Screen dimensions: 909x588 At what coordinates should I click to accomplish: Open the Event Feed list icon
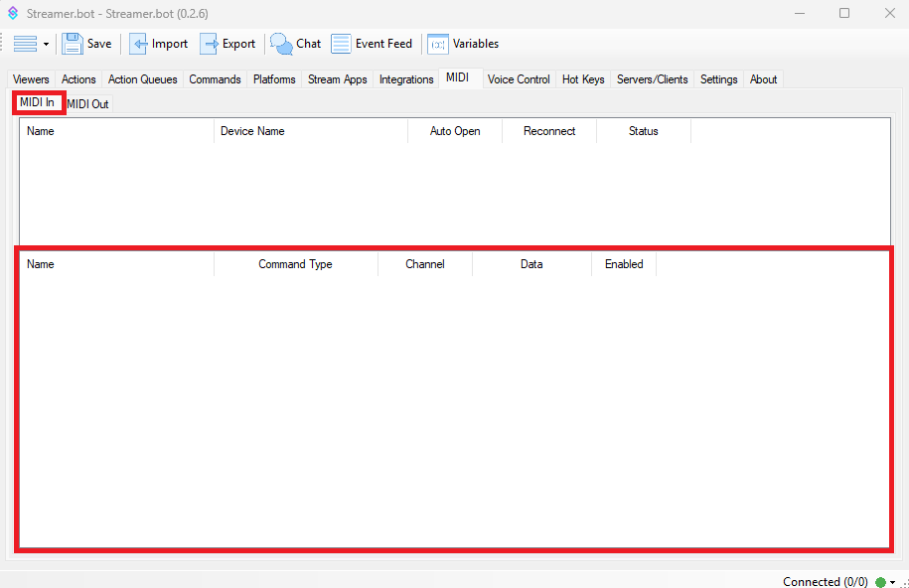[x=341, y=44]
